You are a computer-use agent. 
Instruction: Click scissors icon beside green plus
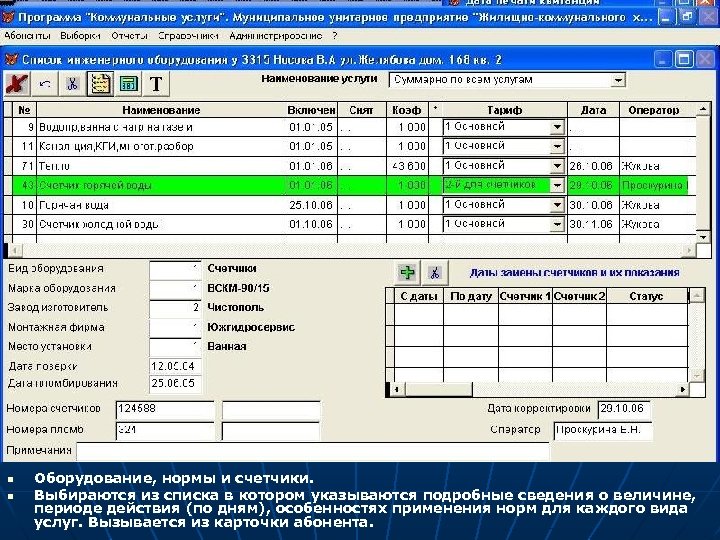click(434, 272)
